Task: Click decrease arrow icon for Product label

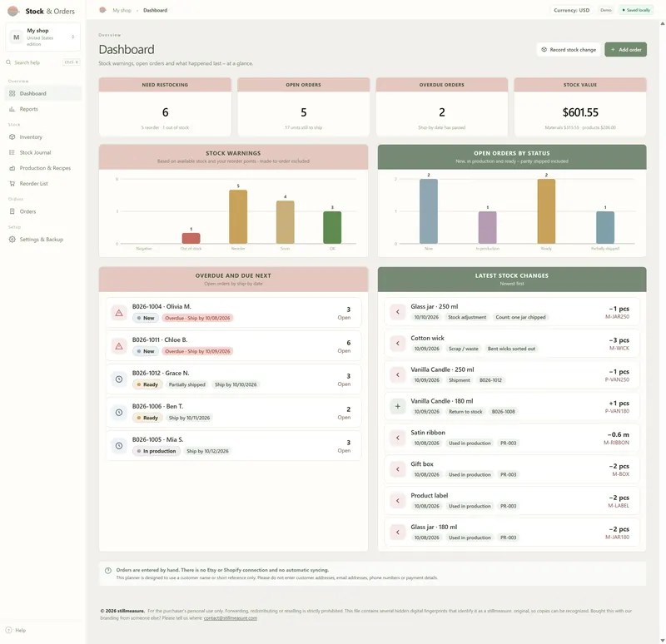Action: point(398,501)
